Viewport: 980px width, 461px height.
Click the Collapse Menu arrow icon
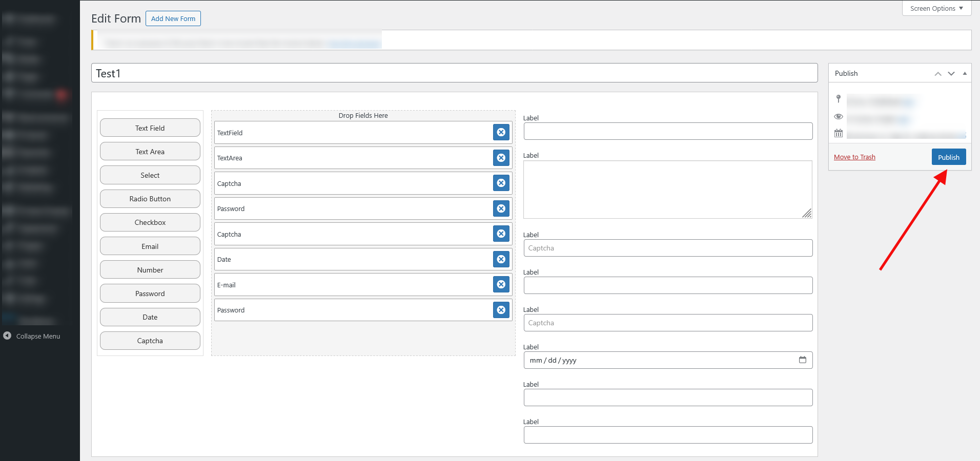point(7,336)
